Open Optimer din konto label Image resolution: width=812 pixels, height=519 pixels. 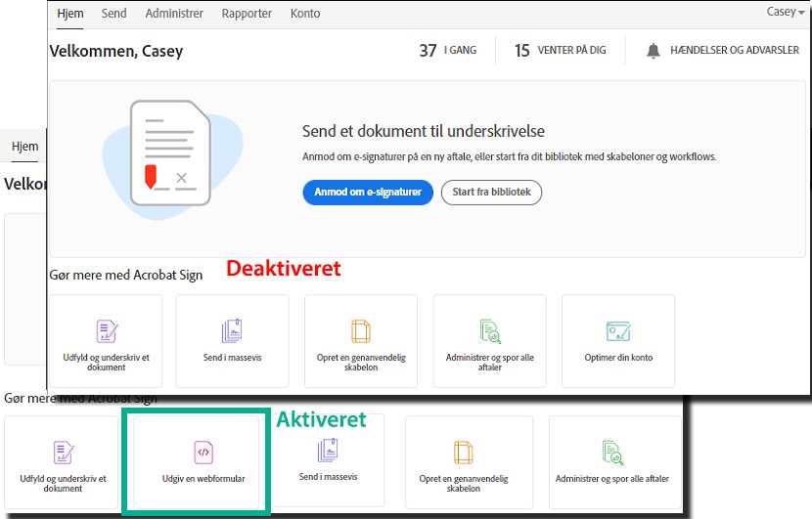618,358
